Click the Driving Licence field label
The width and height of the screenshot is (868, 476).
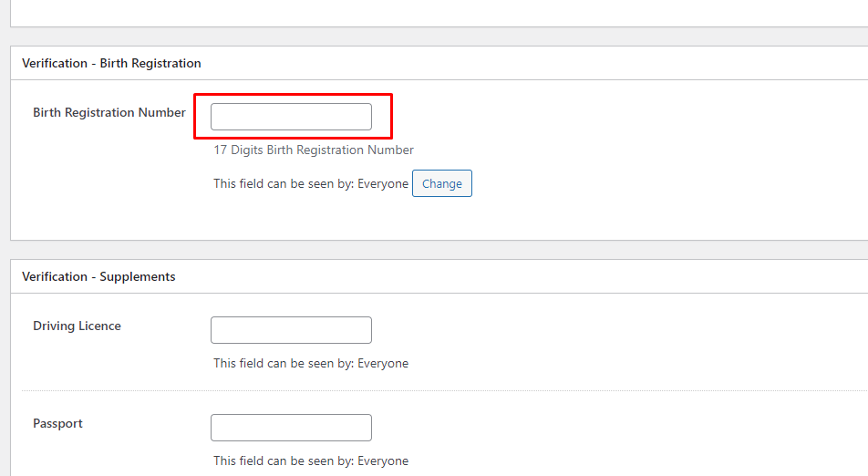point(77,326)
